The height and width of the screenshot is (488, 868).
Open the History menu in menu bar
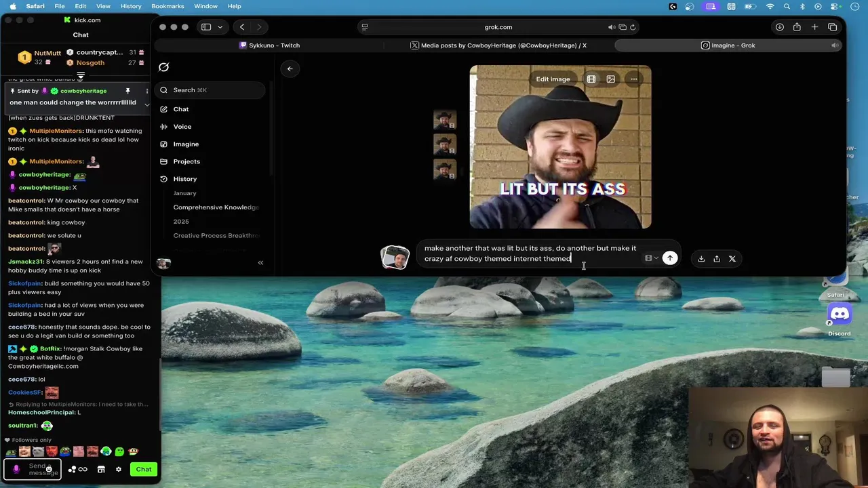[131, 6]
